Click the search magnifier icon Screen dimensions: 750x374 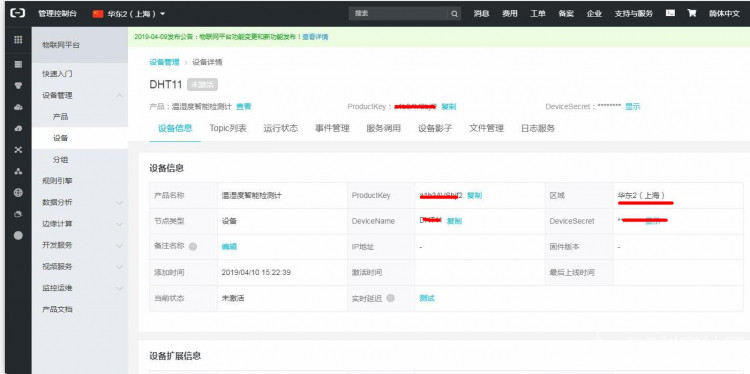454,14
